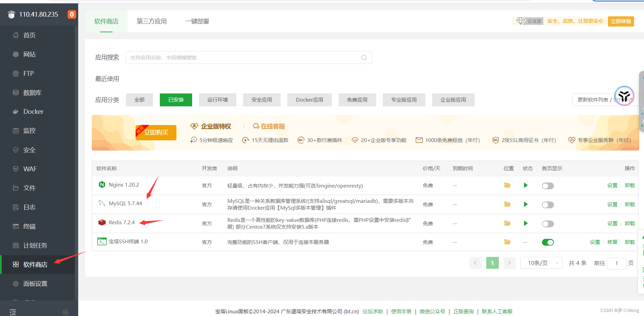This screenshot has height=316, width=644.
Task: Click the Nginx running status play icon
Action: pyautogui.click(x=526, y=185)
